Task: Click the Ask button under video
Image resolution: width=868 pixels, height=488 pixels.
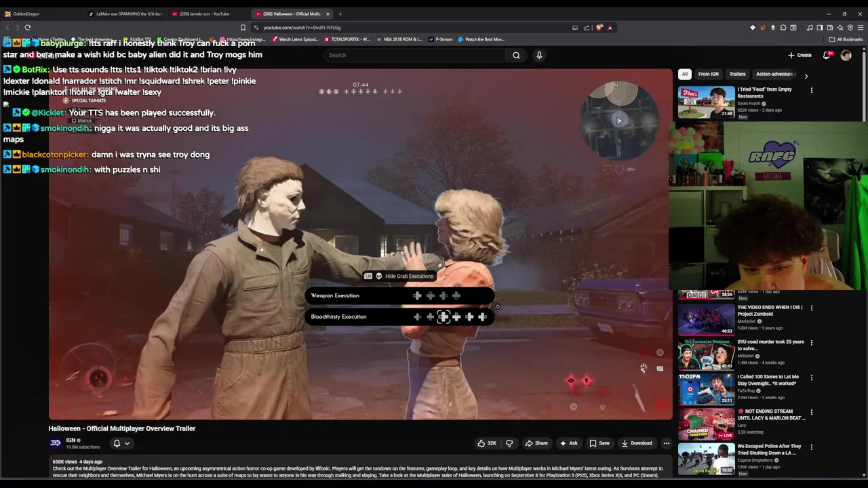Action: coord(568,443)
